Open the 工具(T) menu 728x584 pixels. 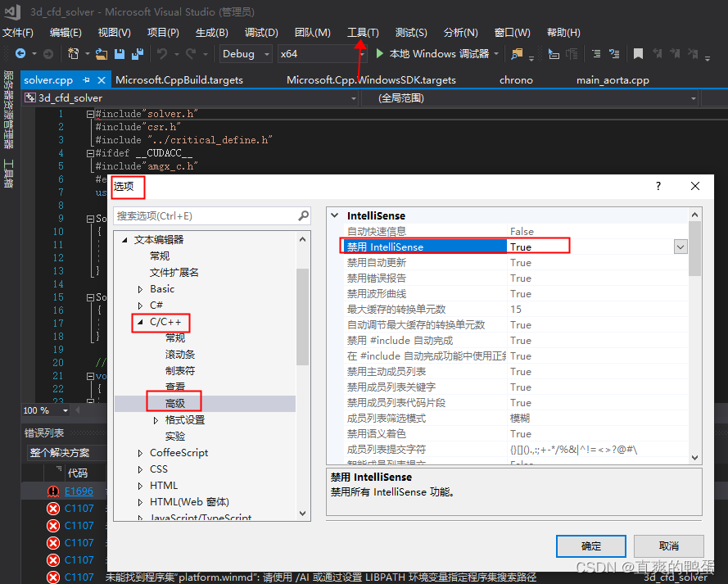[x=363, y=33]
